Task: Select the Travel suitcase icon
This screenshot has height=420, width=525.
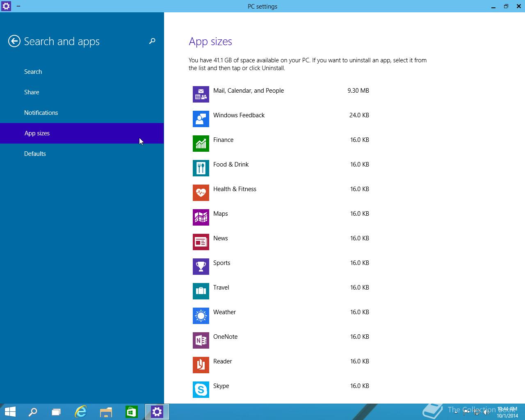Action: point(201,291)
